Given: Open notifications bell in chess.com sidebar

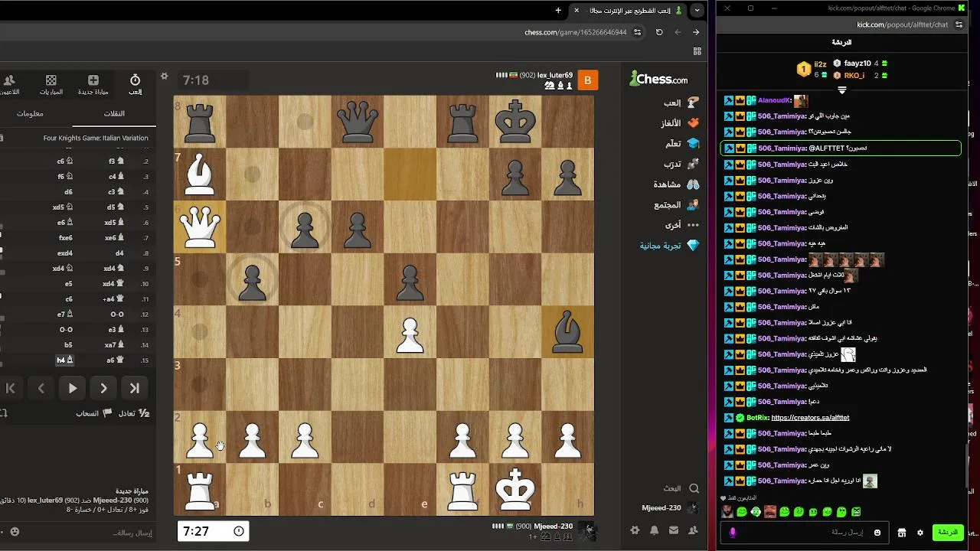Looking at the screenshot, I should [x=654, y=530].
